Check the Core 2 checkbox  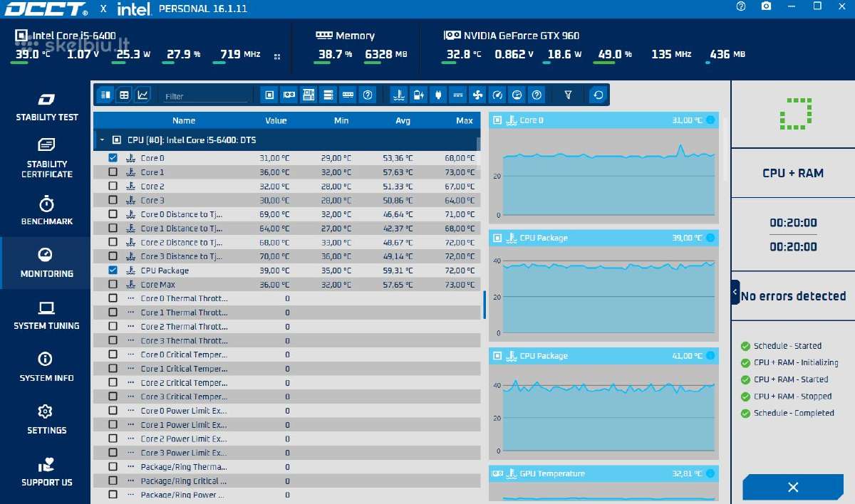113,186
